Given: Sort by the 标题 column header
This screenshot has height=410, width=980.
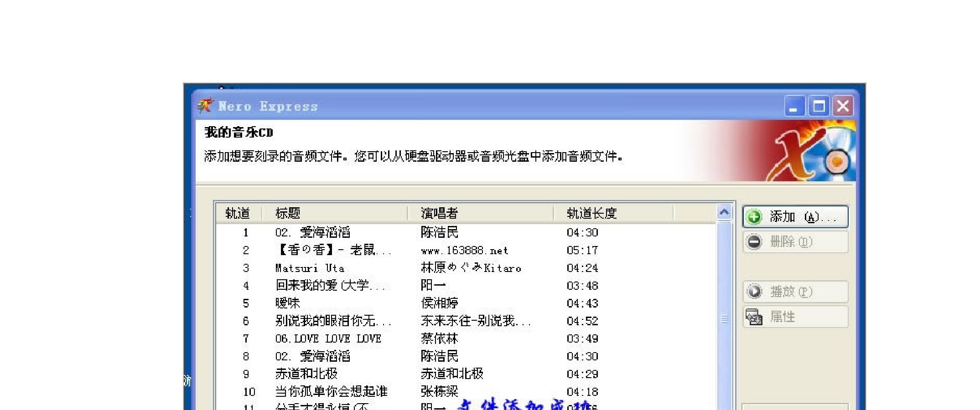Looking at the screenshot, I should pos(335,213).
